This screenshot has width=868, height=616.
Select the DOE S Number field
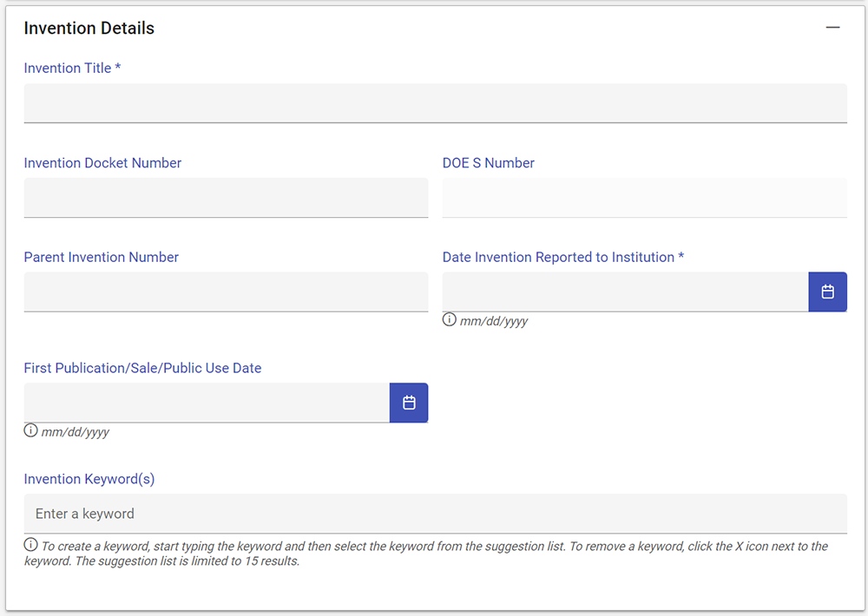click(x=644, y=198)
